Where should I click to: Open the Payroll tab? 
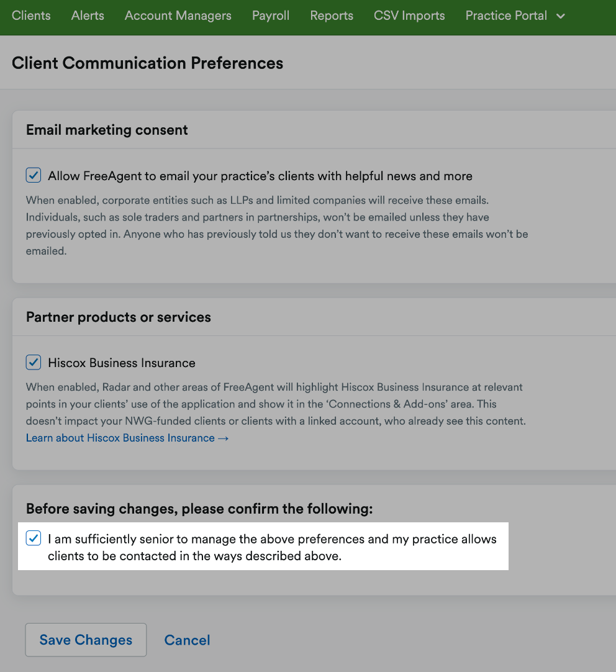[271, 16]
